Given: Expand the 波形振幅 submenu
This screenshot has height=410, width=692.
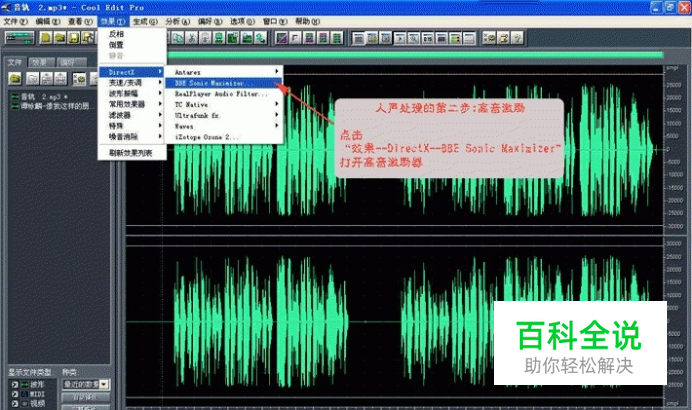Looking at the screenshot, I should 132,94.
